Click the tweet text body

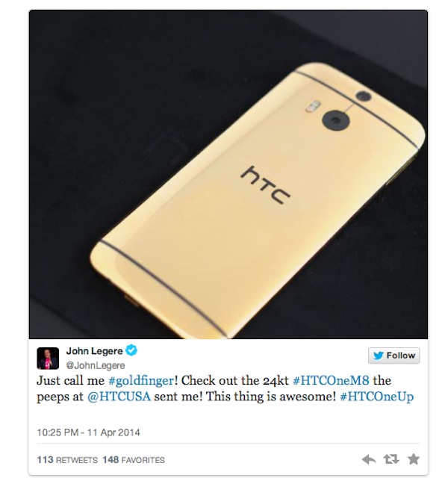click(225, 389)
